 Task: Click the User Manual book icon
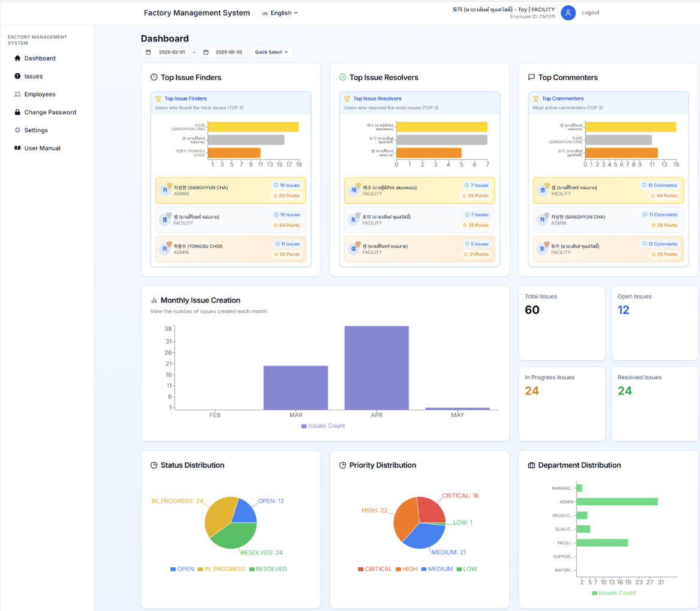pos(17,148)
